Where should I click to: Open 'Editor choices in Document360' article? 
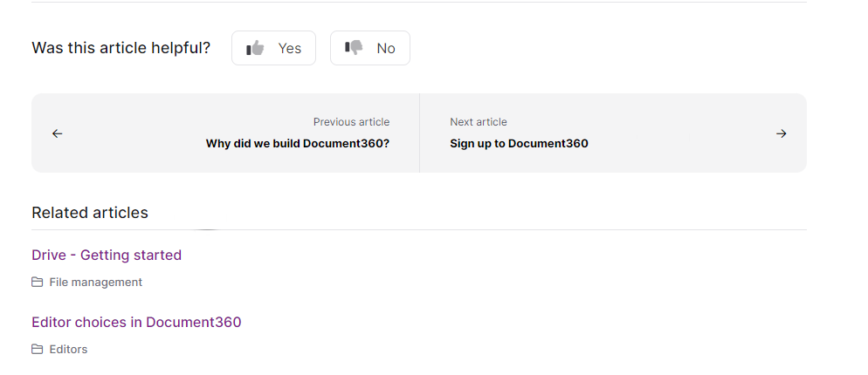tap(136, 322)
